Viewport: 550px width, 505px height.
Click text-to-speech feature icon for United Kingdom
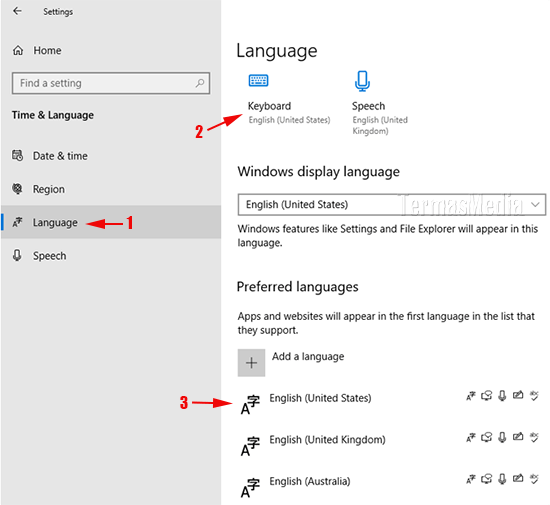[x=487, y=437]
